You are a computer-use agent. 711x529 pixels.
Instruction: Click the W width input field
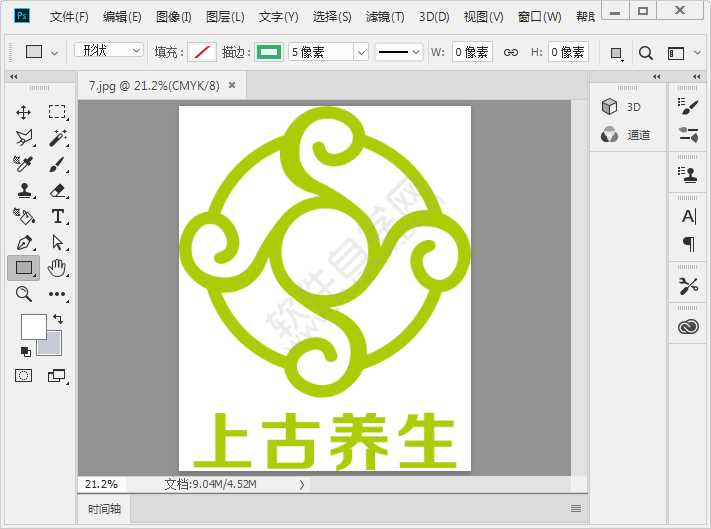coord(471,52)
